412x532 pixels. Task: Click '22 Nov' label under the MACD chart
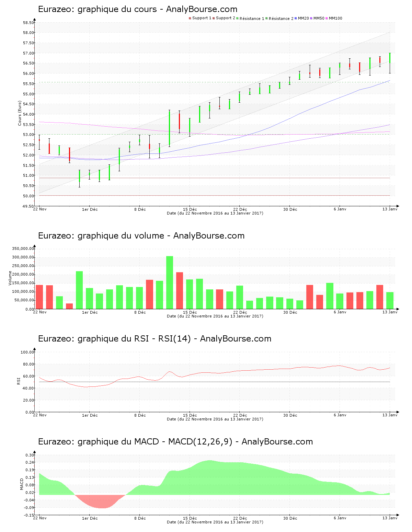click(x=39, y=518)
